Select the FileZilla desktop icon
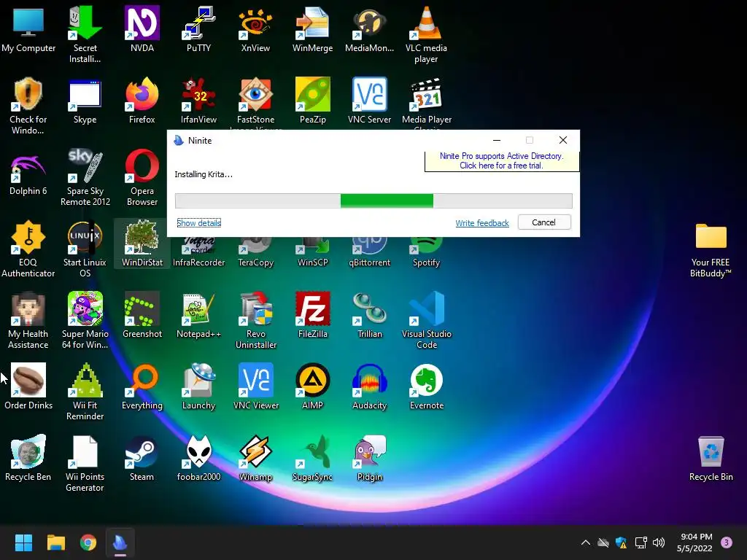The image size is (747, 560). 312,315
